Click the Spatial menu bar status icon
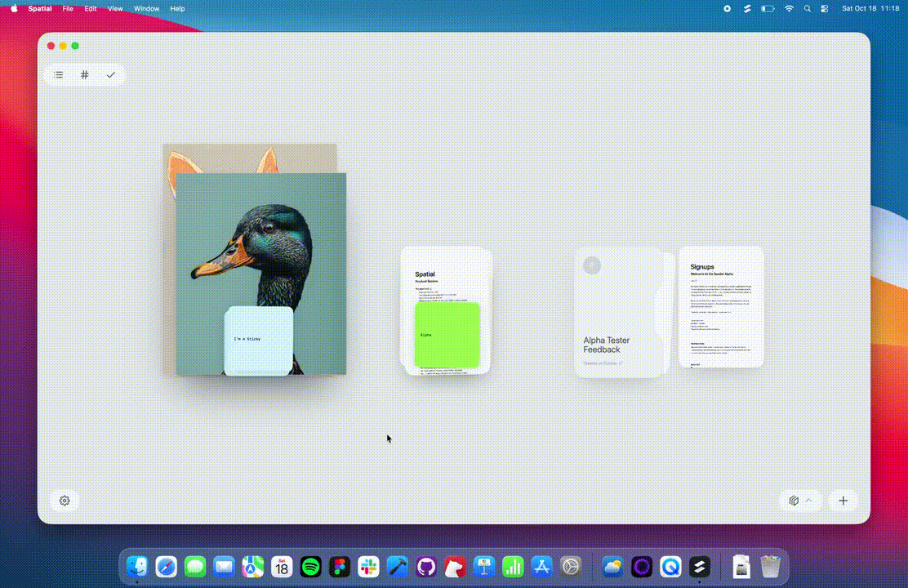Image resolution: width=908 pixels, height=588 pixels. (747, 9)
